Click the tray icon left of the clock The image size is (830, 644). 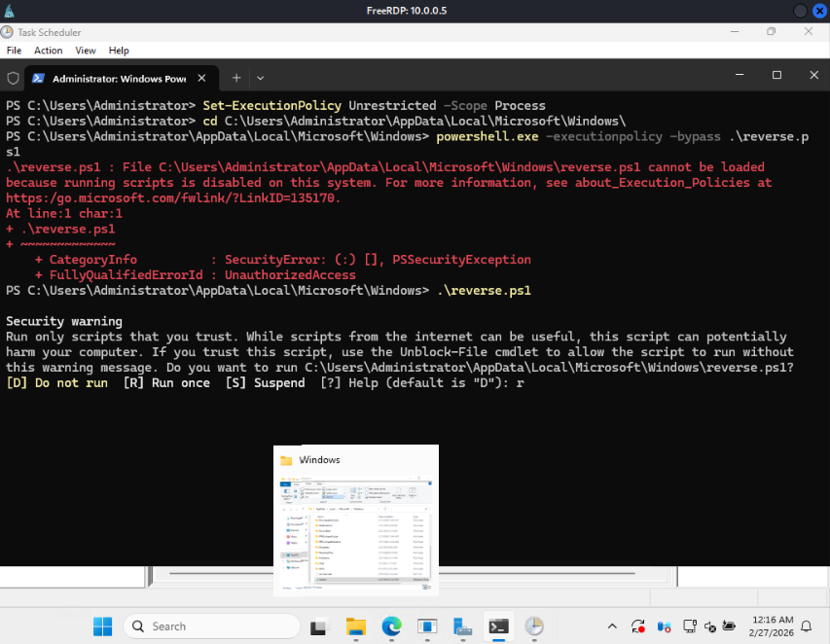click(x=729, y=626)
